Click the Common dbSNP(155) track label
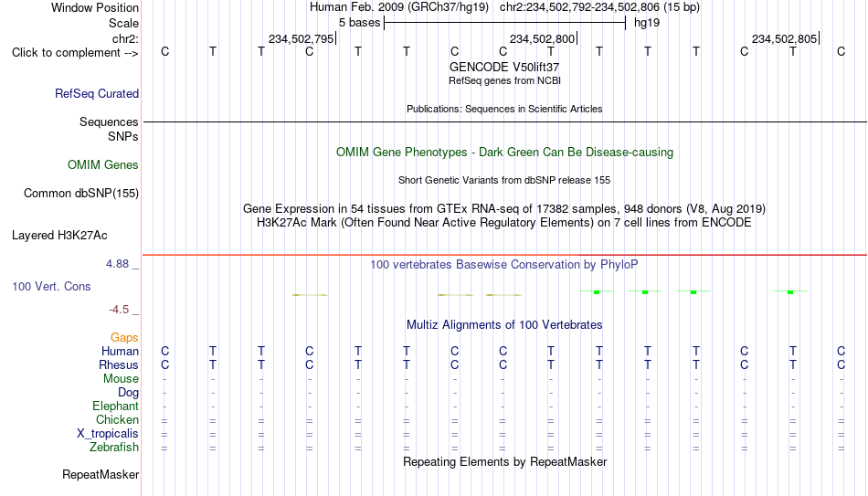Image resolution: width=868 pixels, height=496 pixels. pos(80,194)
